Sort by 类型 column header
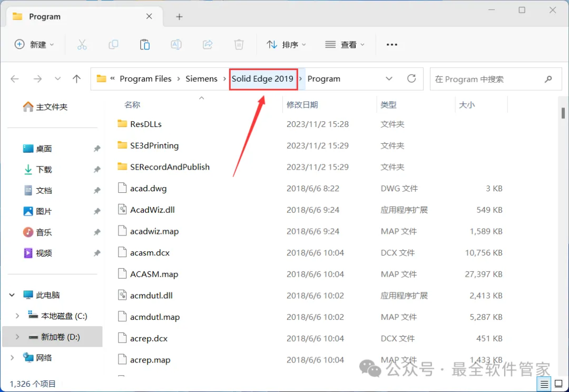569x392 pixels. click(x=388, y=105)
